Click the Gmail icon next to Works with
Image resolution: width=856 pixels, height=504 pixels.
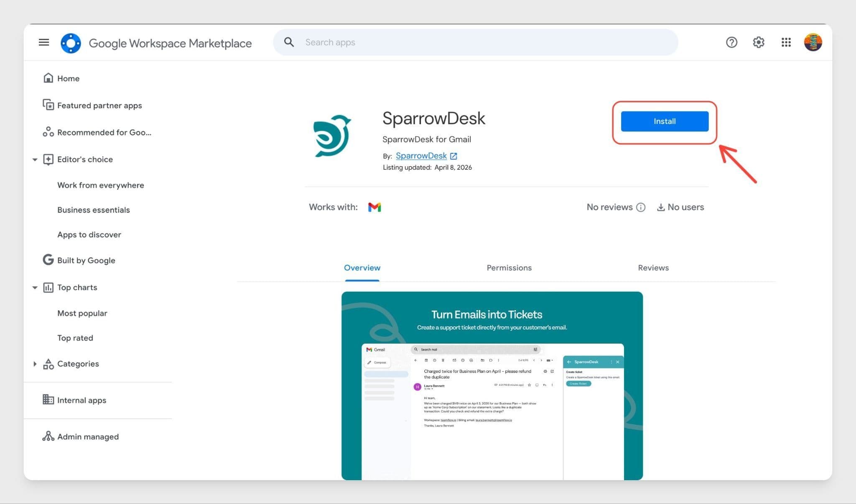click(374, 207)
